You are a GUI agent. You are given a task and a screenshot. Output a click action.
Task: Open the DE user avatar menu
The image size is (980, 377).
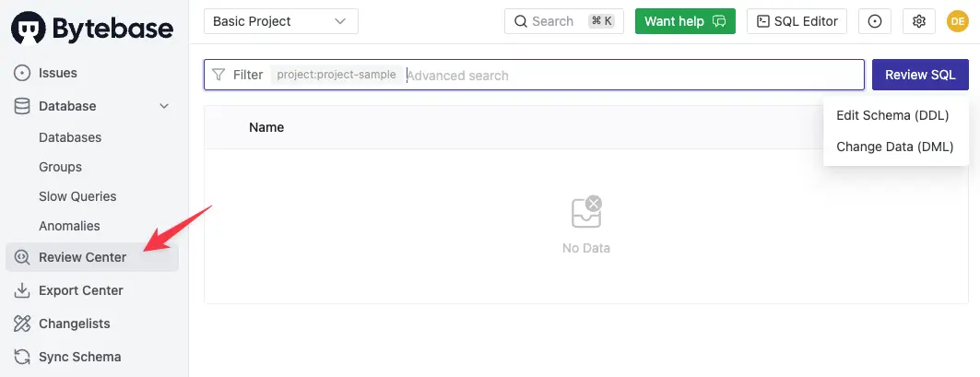tap(958, 21)
